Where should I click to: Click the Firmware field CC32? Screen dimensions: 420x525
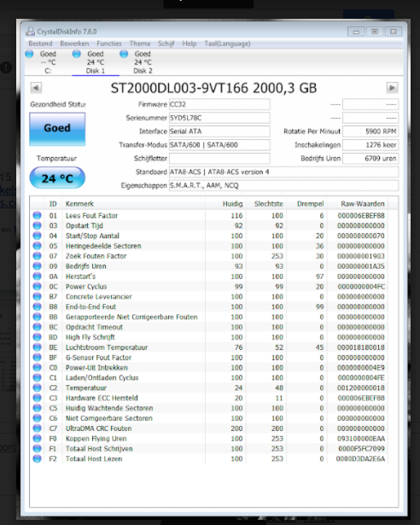click(219, 104)
